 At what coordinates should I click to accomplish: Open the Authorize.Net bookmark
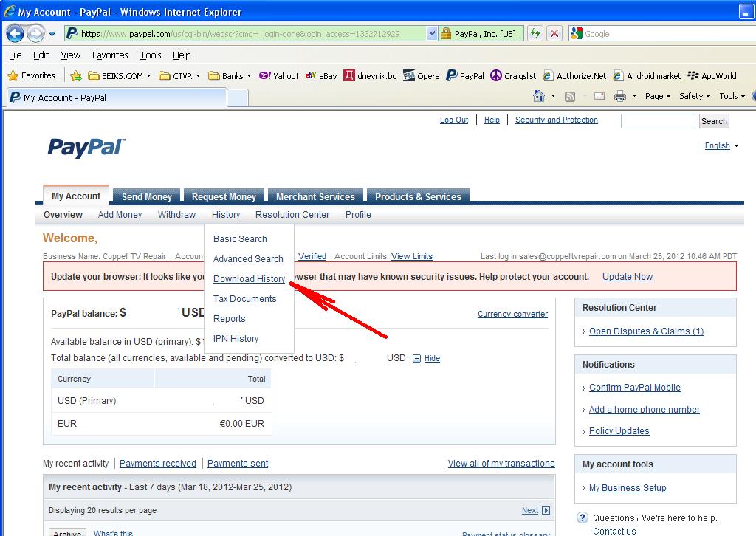[574, 76]
